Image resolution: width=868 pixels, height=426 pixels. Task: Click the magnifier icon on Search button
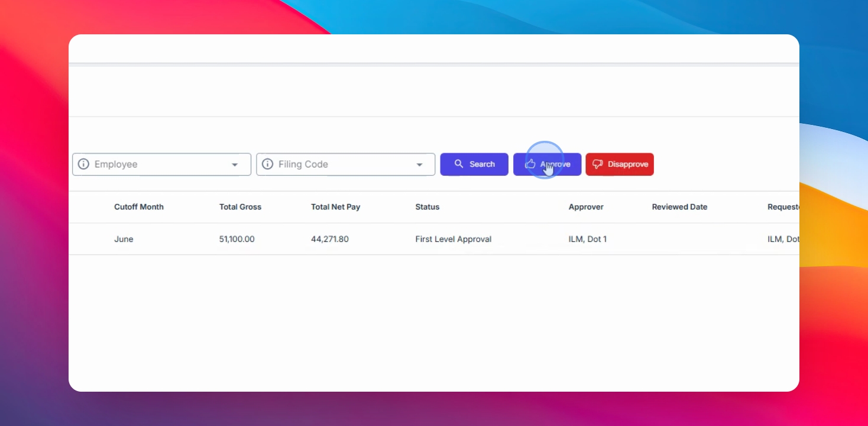(459, 164)
